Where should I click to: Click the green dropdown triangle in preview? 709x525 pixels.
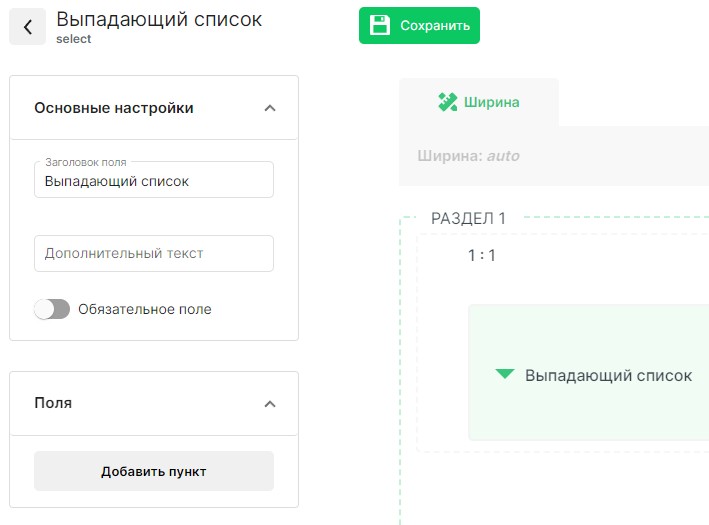pos(505,375)
